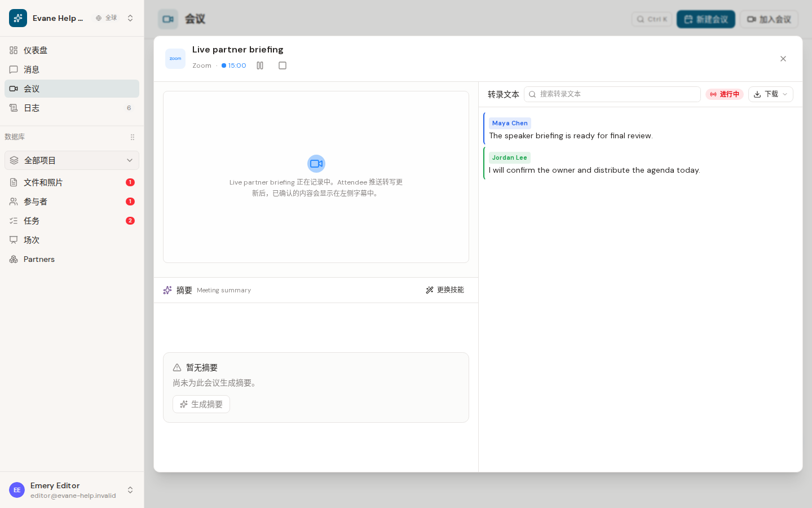Click the cubes icon beside Partners

tap(14, 259)
